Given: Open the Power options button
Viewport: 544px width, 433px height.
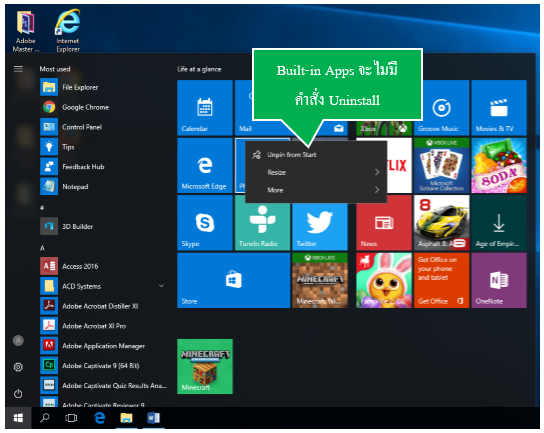Looking at the screenshot, I should click(18, 394).
